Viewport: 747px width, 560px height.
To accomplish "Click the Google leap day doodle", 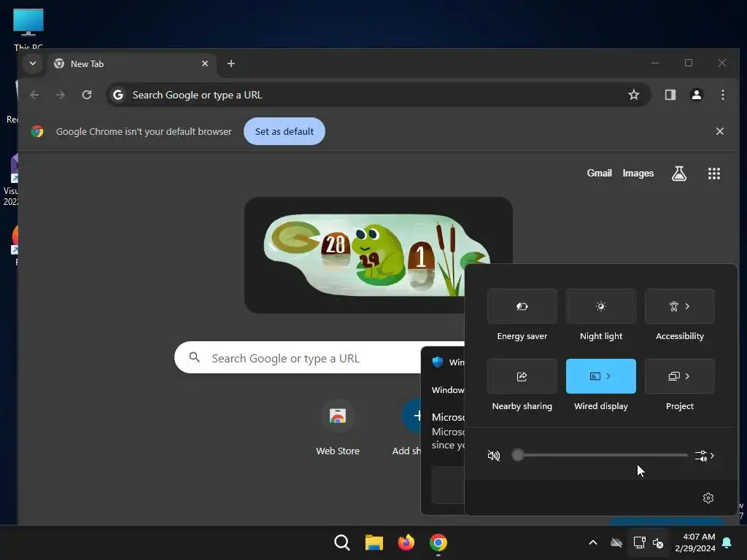I will [x=377, y=255].
